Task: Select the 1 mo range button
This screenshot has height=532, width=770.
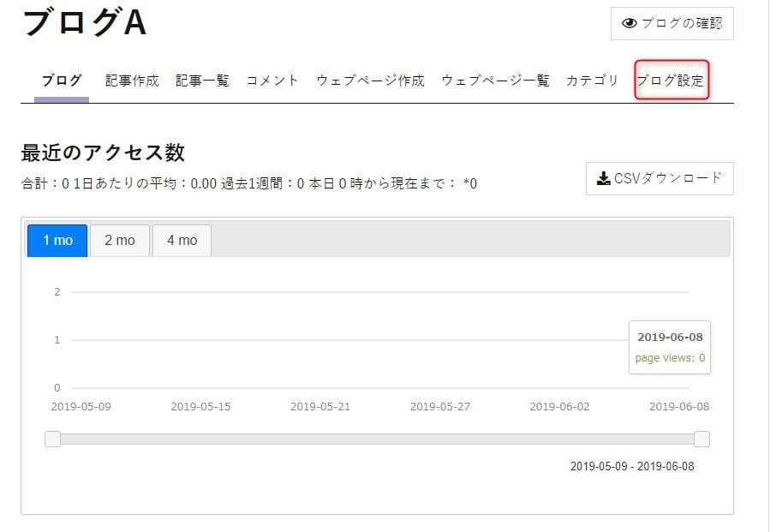Action: [x=57, y=240]
